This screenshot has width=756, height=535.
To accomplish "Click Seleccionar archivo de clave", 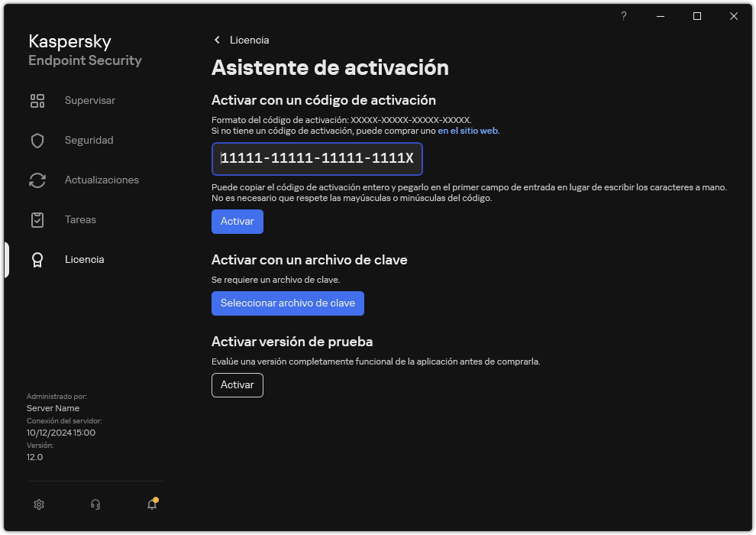I will (288, 303).
